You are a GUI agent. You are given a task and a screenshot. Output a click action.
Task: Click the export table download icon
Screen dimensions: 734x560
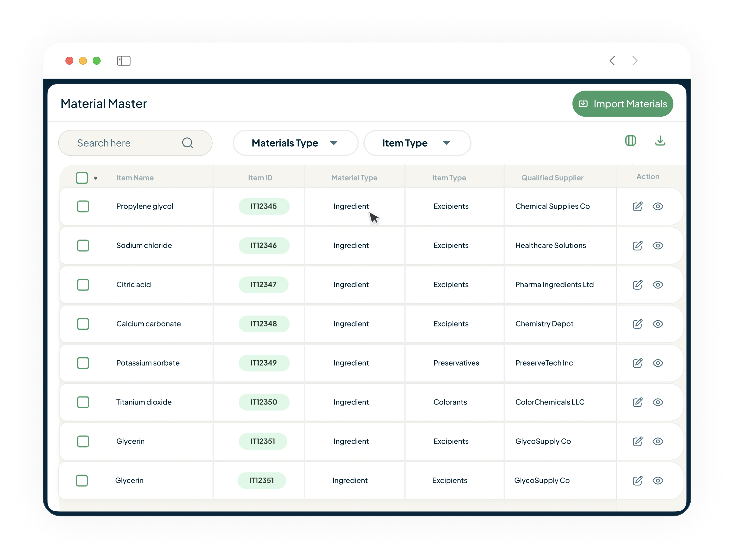[660, 141]
